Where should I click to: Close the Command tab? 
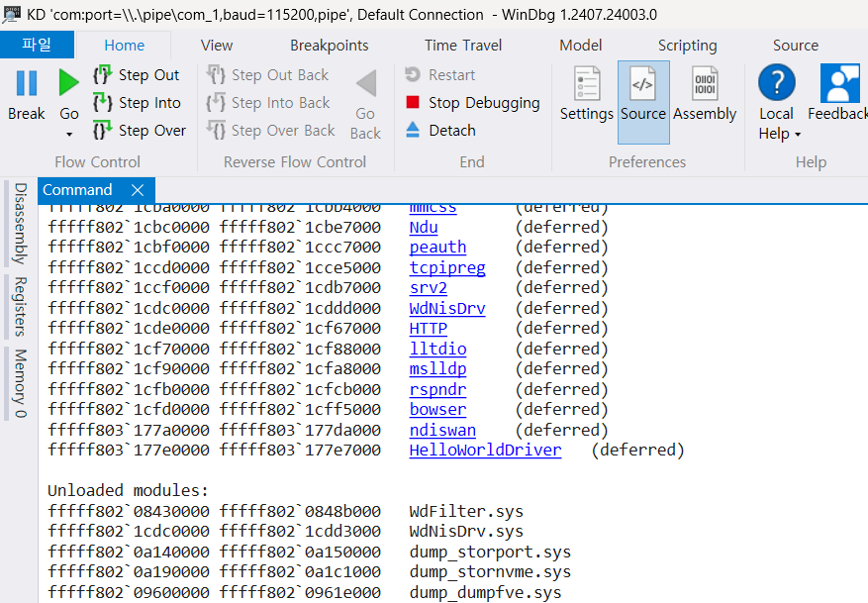tap(138, 190)
